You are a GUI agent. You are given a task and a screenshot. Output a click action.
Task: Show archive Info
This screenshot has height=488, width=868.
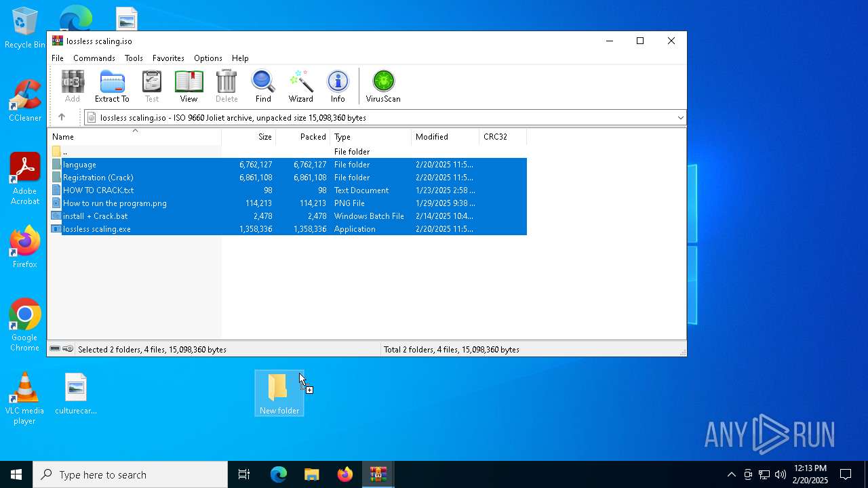pyautogui.click(x=338, y=86)
